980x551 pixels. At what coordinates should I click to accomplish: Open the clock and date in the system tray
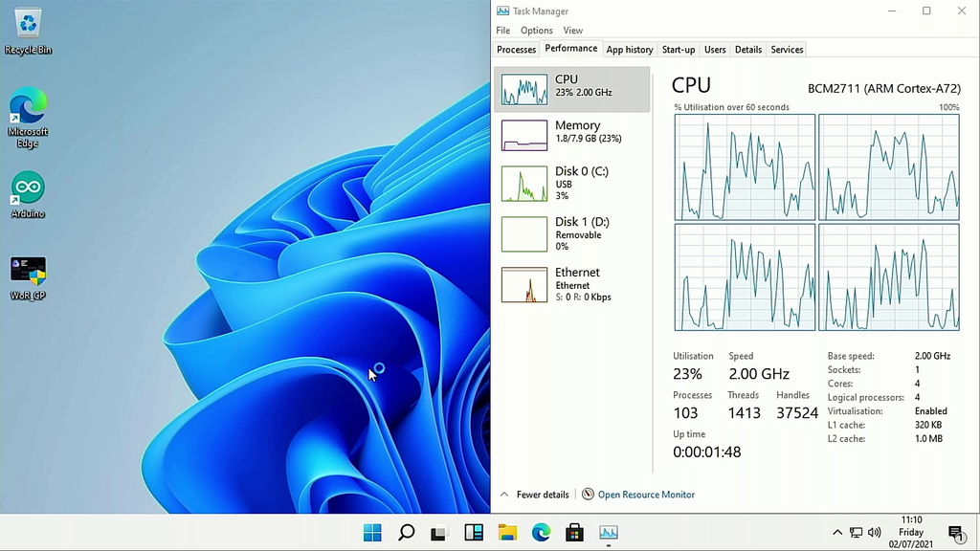(910, 532)
